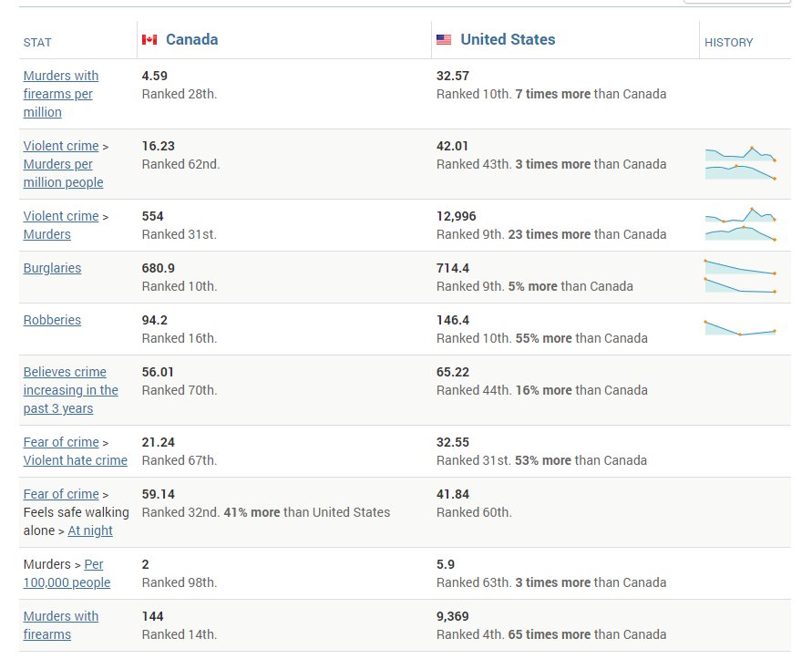The height and width of the screenshot is (659, 812).
Task: Click the '23 times more than Canada' text
Action: [x=587, y=234]
